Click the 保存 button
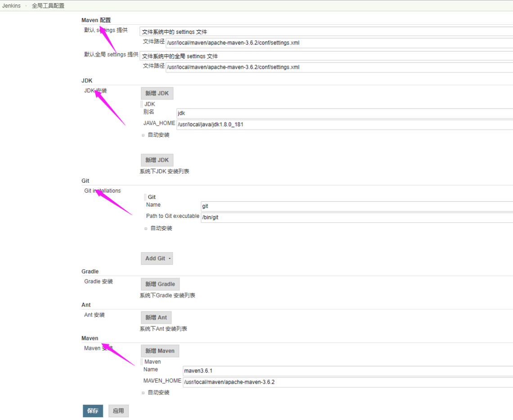 [x=93, y=411]
